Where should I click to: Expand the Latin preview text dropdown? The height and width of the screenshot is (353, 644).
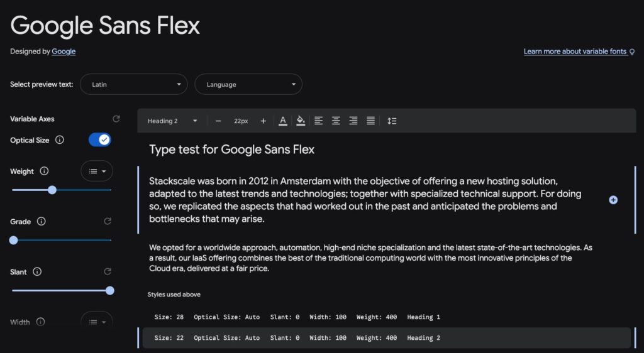click(x=134, y=84)
